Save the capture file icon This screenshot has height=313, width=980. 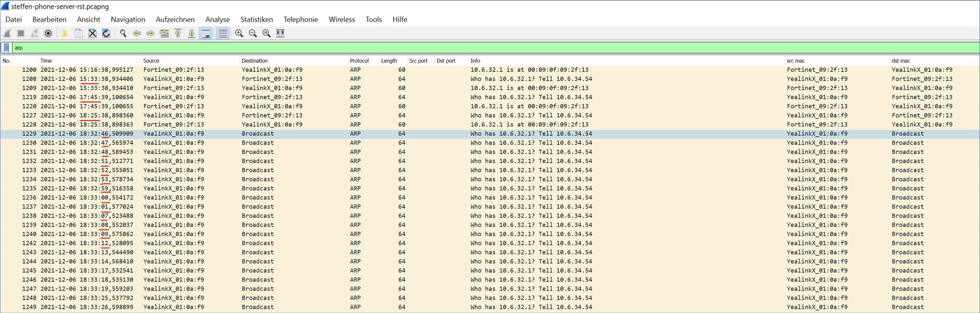pos(78,34)
